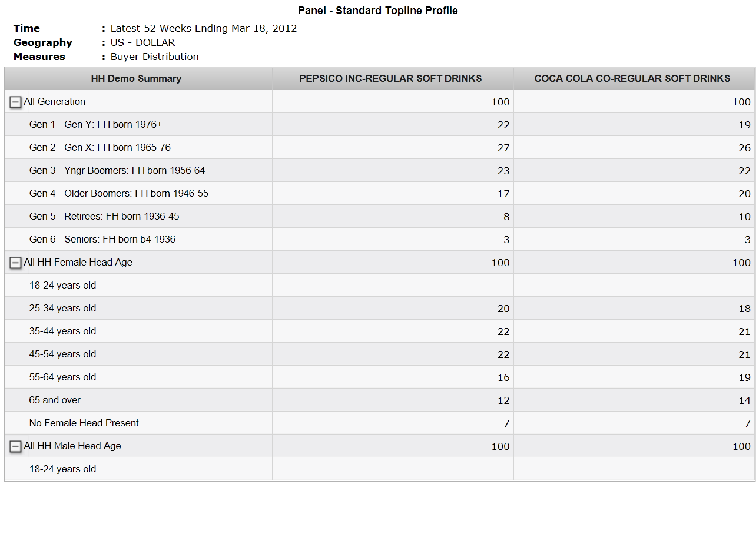Click the Time label

[26, 28]
